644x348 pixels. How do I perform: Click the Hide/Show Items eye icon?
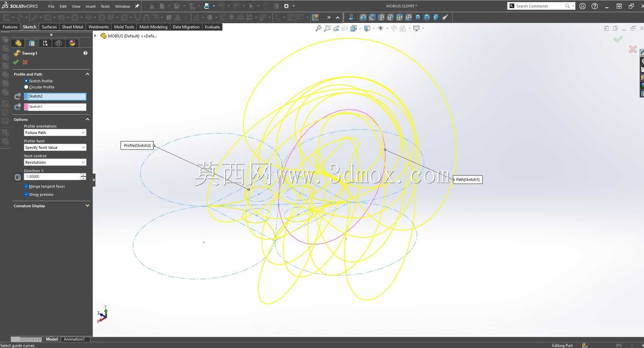point(381,28)
